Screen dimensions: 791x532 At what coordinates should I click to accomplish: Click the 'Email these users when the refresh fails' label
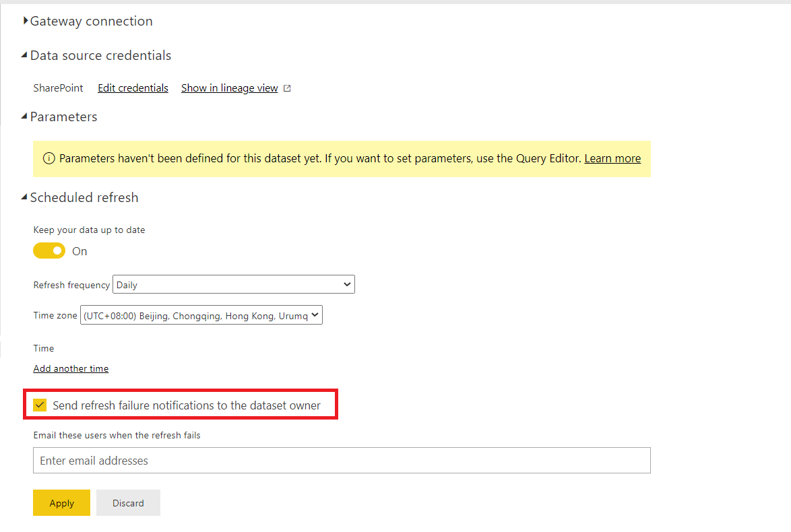117,435
